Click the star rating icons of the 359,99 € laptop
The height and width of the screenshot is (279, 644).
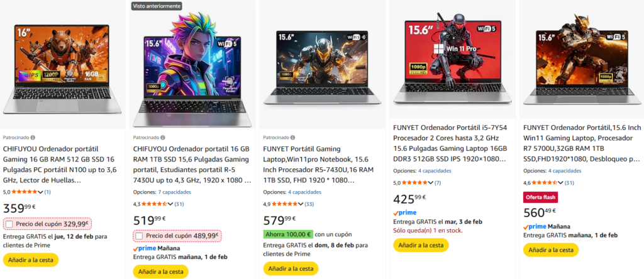point(26,192)
